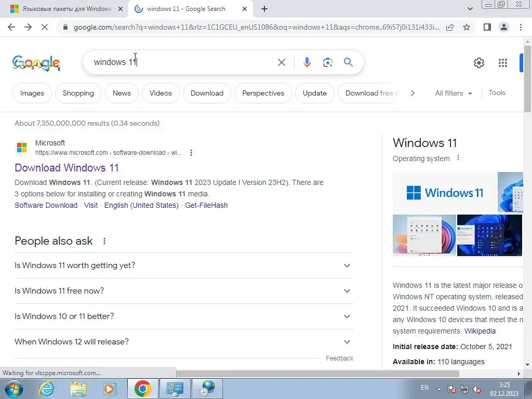Show more filter chips with the right chevron

coord(412,93)
